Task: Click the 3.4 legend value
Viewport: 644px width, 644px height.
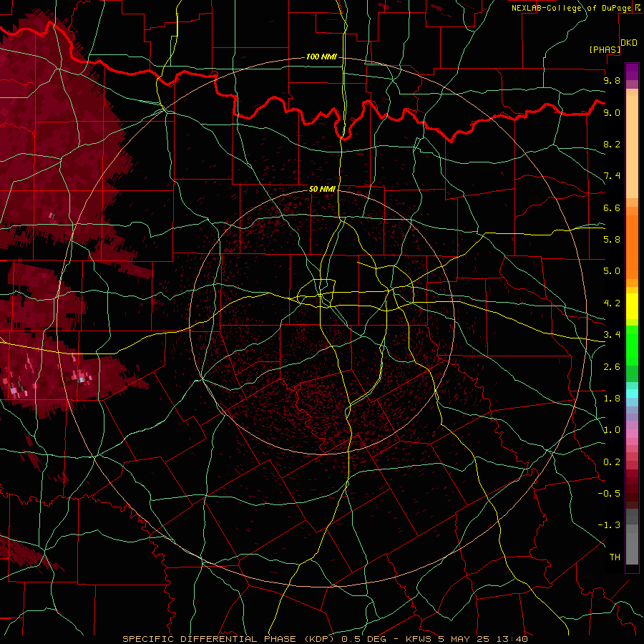Action: (x=612, y=335)
